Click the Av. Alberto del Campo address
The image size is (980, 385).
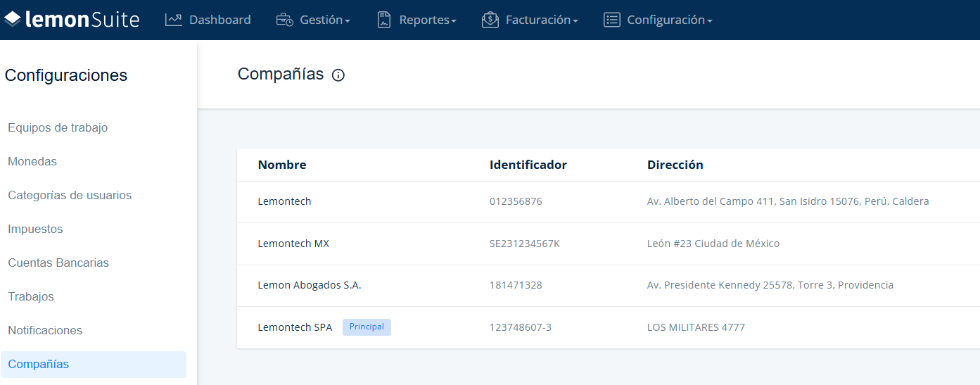tap(788, 201)
